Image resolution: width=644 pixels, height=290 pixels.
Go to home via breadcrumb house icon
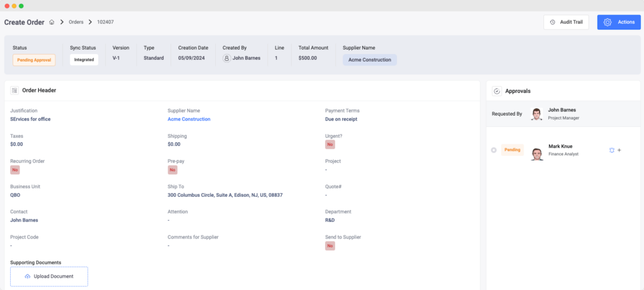coord(52,22)
